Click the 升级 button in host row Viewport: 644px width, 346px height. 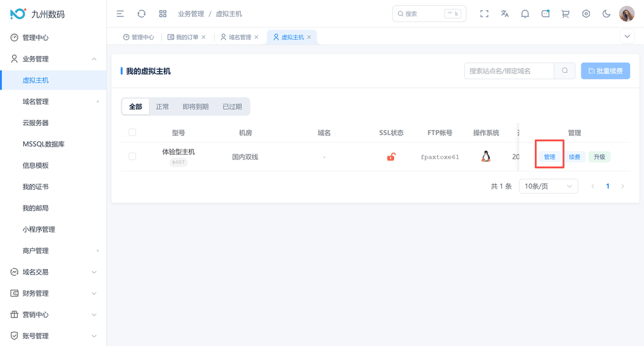pos(600,157)
